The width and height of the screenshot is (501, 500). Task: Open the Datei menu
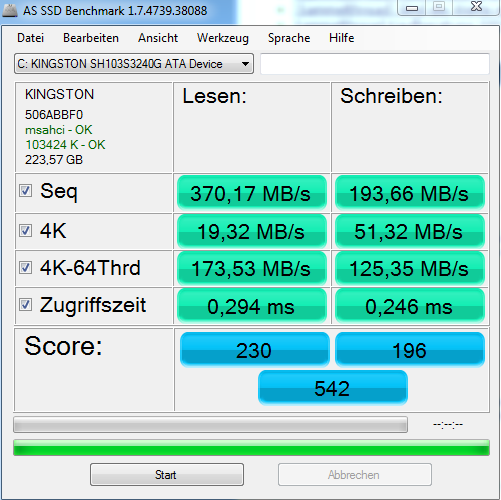click(x=30, y=38)
